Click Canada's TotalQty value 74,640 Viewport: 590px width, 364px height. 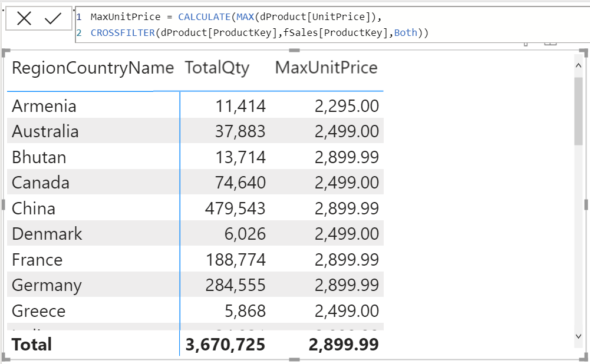[240, 183]
